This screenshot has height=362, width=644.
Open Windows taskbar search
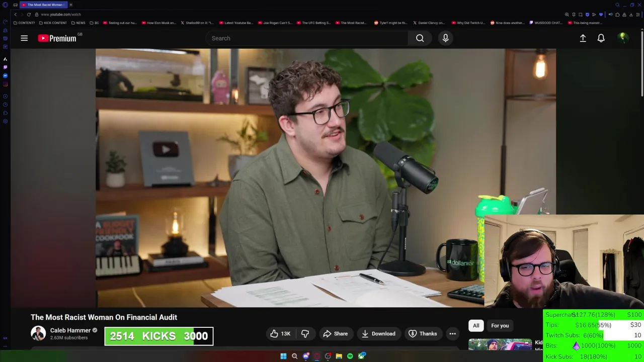click(294, 356)
